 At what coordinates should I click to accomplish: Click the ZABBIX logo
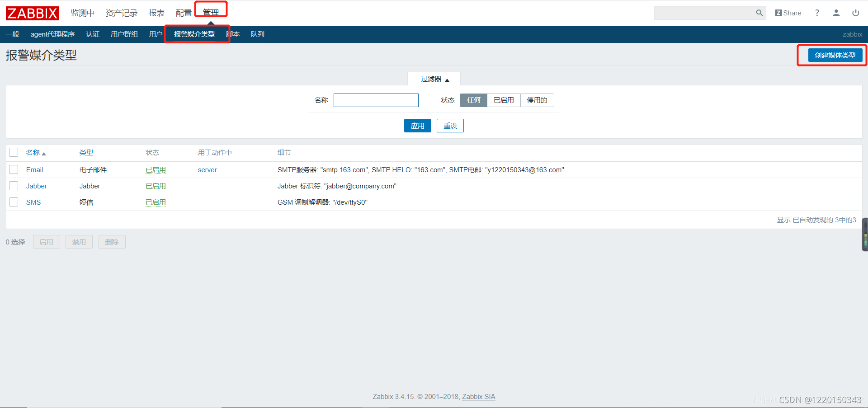point(32,13)
